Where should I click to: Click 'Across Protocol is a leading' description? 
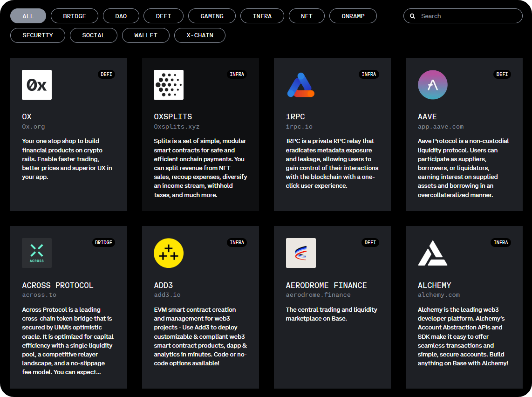pos(68,341)
